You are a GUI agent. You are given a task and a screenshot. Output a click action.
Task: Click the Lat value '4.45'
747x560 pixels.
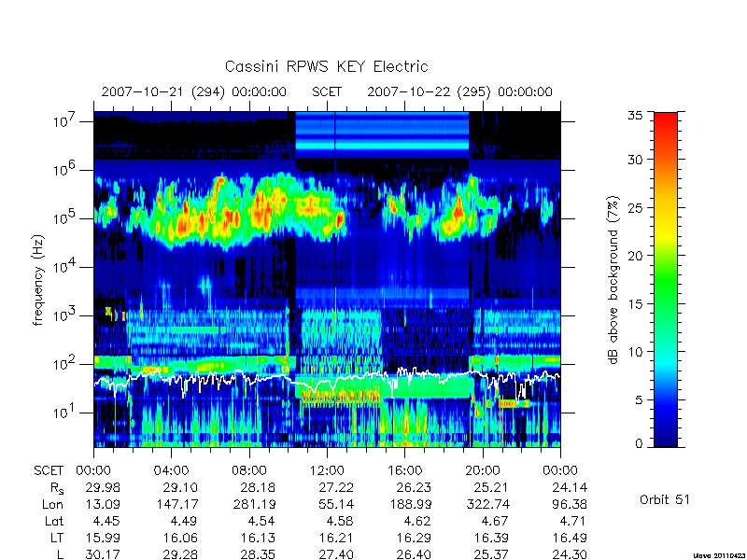106,521
